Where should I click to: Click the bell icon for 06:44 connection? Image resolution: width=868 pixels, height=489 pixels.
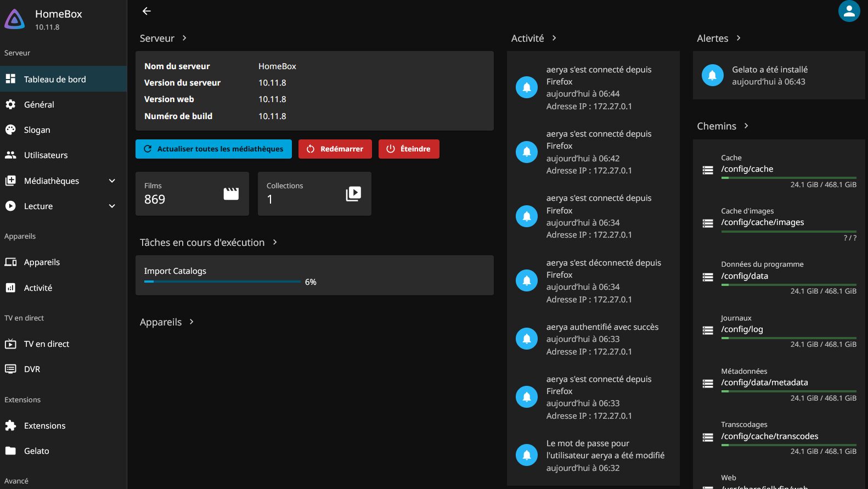coord(527,87)
